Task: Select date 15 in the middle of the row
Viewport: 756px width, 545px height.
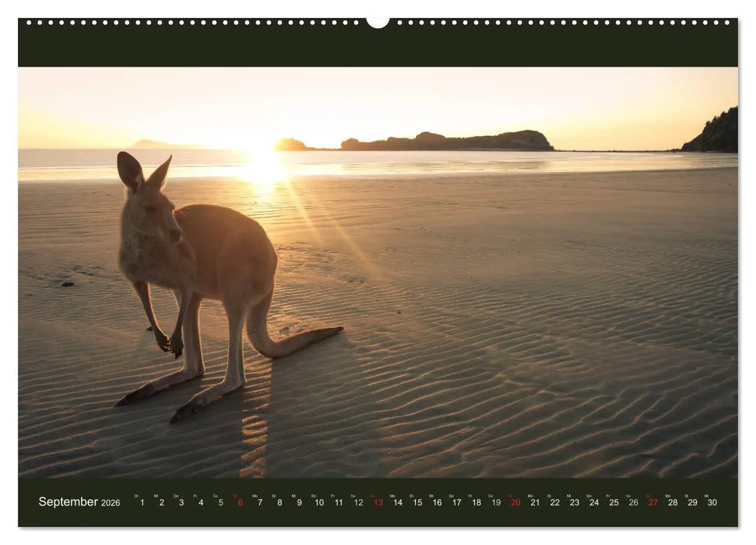Action: pyautogui.click(x=417, y=503)
